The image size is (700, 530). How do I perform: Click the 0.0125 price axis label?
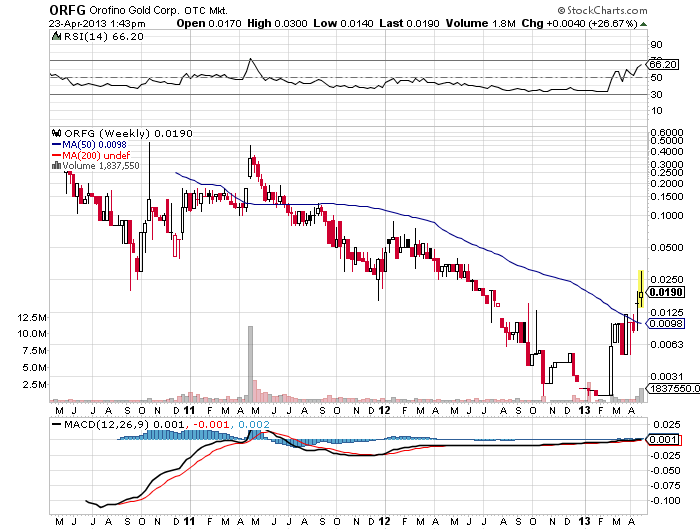coord(667,313)
